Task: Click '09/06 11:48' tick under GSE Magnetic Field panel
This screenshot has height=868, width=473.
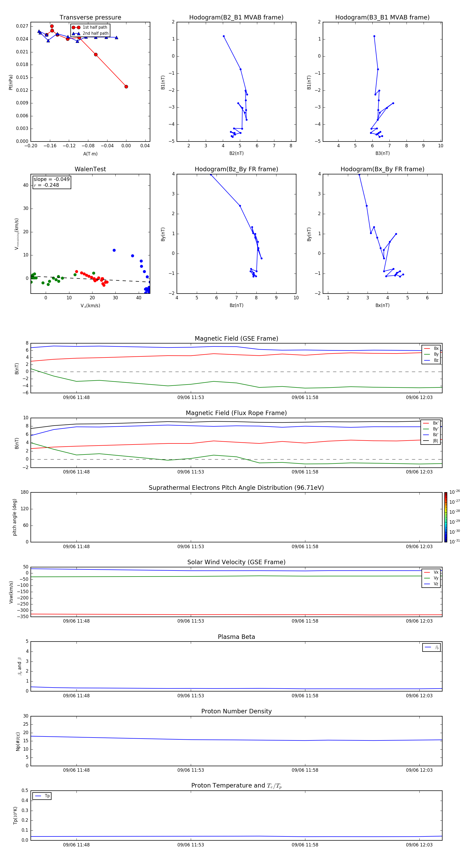Action: point(76,397)
